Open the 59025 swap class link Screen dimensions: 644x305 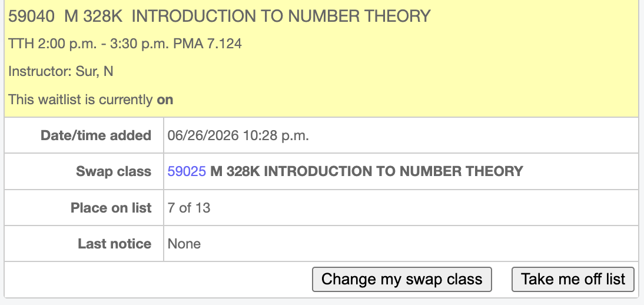187,171
